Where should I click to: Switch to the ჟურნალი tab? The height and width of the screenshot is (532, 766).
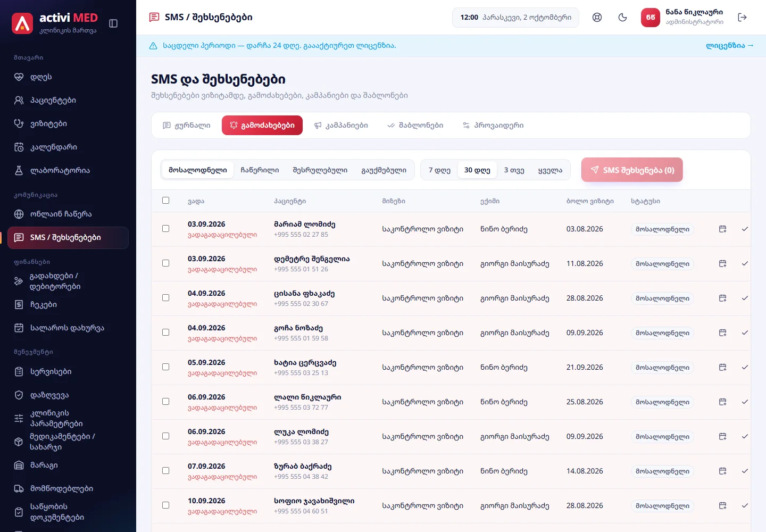point(187,126)
